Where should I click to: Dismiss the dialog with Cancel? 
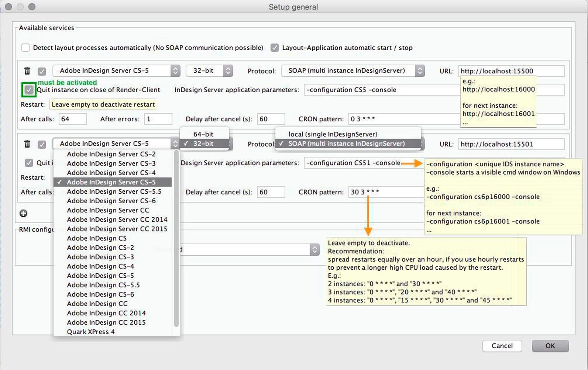point(502,346)
